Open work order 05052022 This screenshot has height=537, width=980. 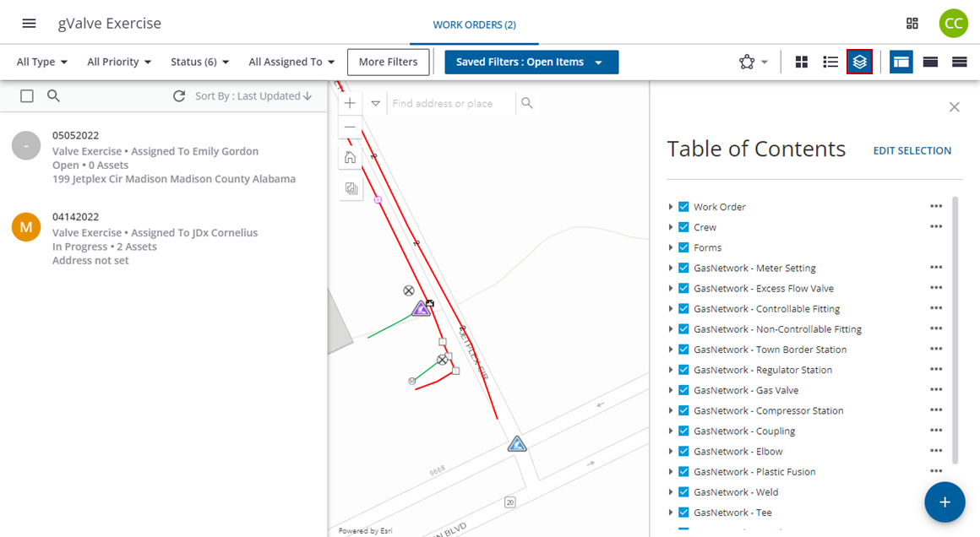point(164,157)
